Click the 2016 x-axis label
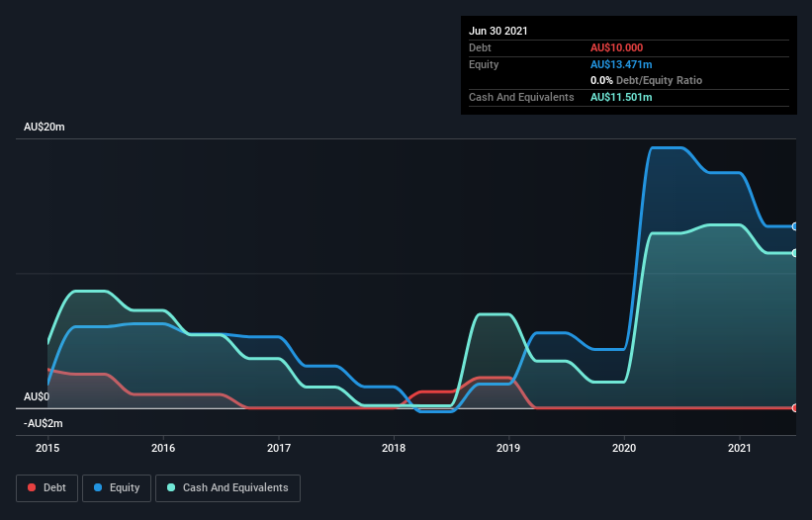 (x=163, y=448)
